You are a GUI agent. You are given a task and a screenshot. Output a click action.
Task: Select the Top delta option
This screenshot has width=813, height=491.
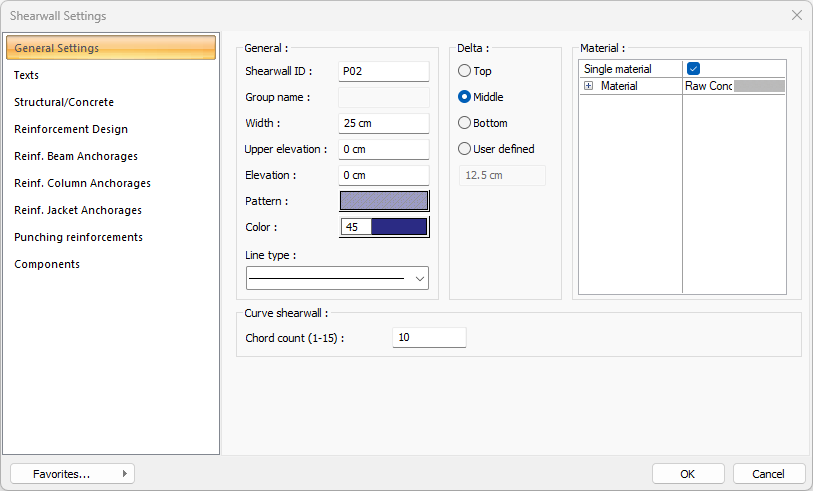tap(464, 71)
